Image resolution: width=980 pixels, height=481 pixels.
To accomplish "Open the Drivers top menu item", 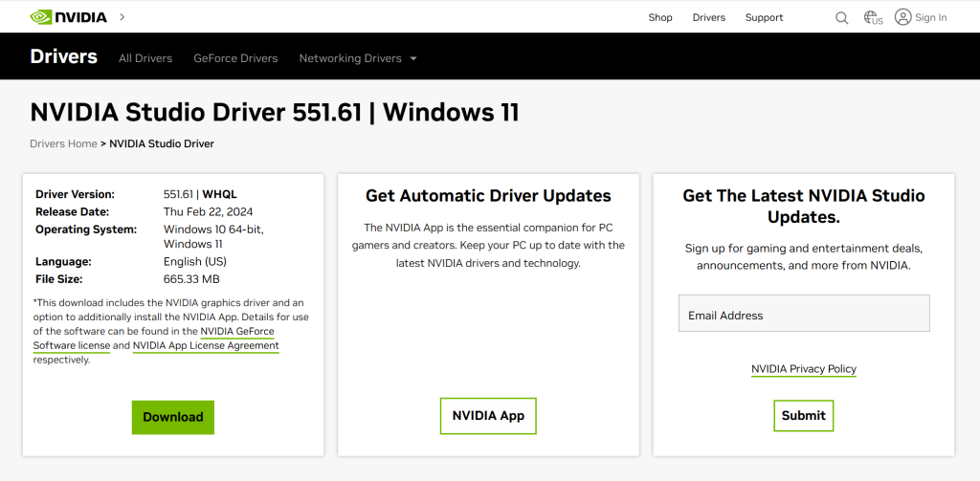I will 709,17.
